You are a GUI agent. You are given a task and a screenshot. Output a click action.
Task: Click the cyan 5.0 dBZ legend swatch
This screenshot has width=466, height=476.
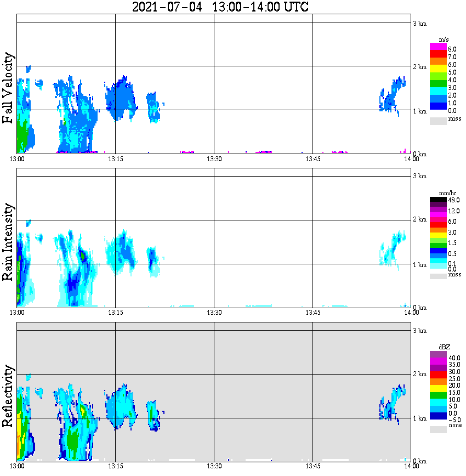point(438,402)
